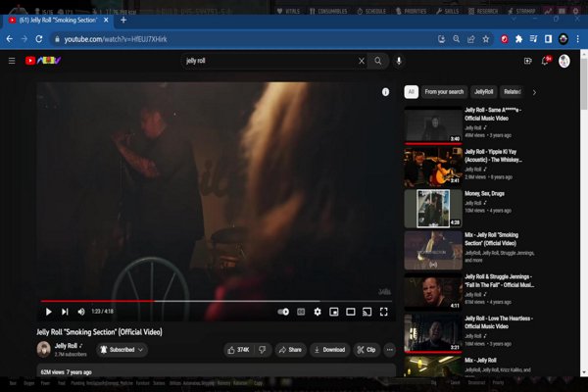The height and width of the screenshot is (392, 588).
Task: Go to YouTube home via logo
Action: 43,61
